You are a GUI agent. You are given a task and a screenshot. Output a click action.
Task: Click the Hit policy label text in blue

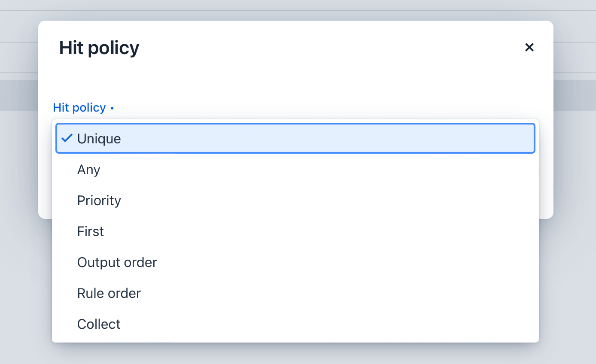coord(79,107)
